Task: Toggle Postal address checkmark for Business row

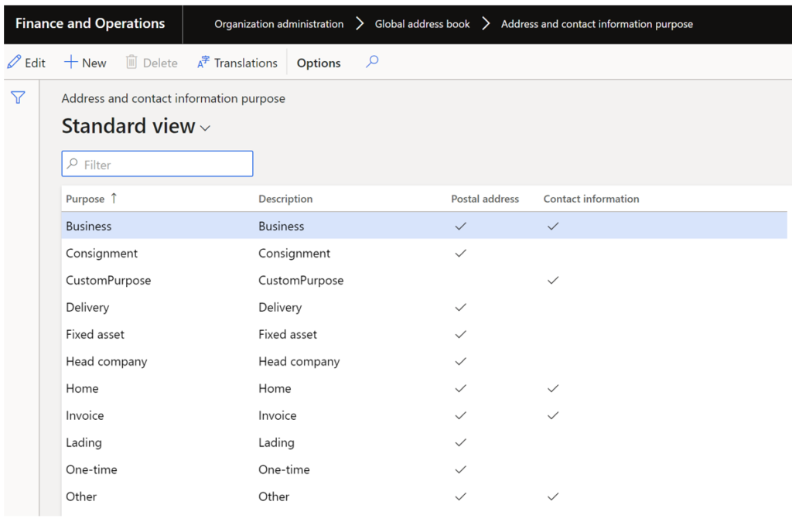Action: [460, 226]
